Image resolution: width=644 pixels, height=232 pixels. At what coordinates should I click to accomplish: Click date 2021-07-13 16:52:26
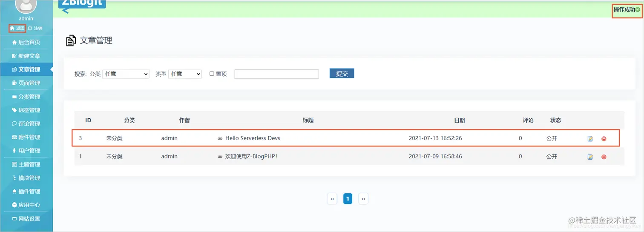pos(435,138)
